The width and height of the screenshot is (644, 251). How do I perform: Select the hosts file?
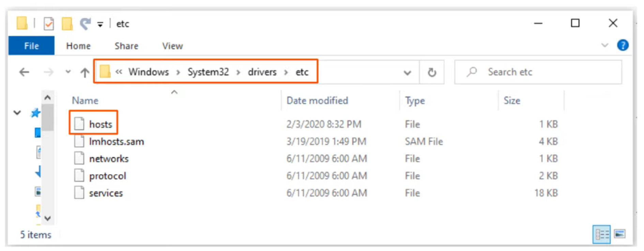click(x=101, y=124)
